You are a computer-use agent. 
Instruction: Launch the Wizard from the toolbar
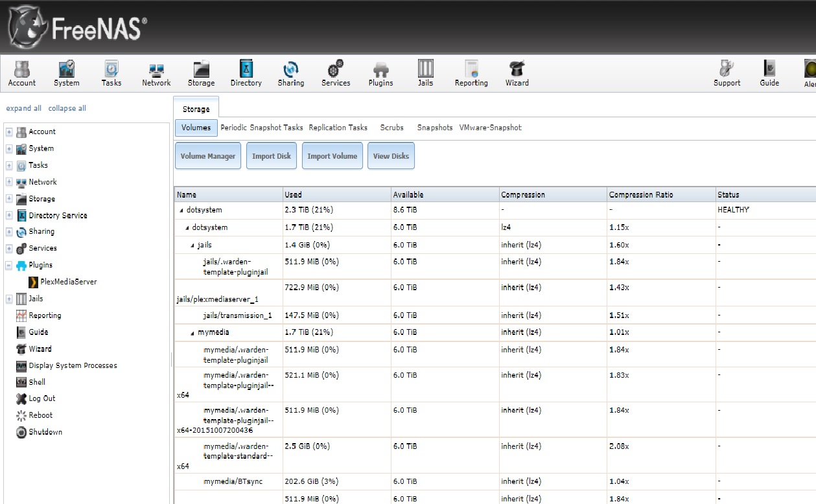pyautogui.click(x=517, y=73)
